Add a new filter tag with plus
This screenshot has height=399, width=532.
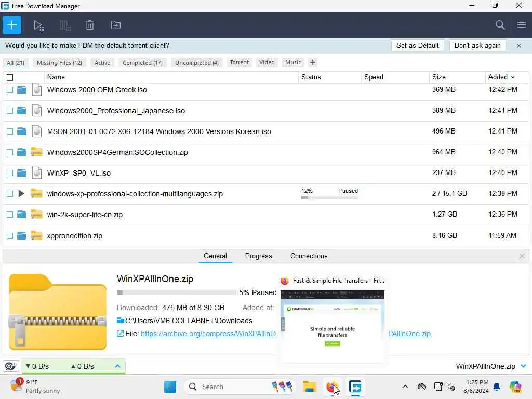pyautogui.click(x=312, y=62)
